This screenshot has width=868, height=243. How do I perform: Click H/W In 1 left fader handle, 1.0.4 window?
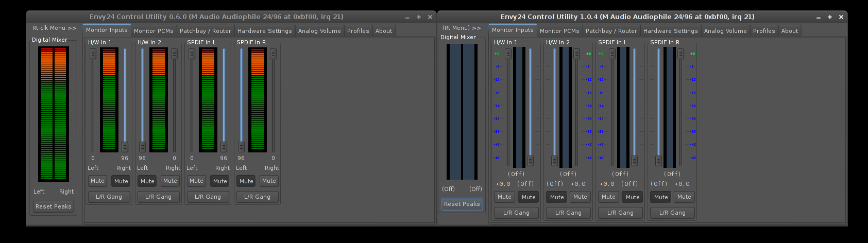pos(508,54)
